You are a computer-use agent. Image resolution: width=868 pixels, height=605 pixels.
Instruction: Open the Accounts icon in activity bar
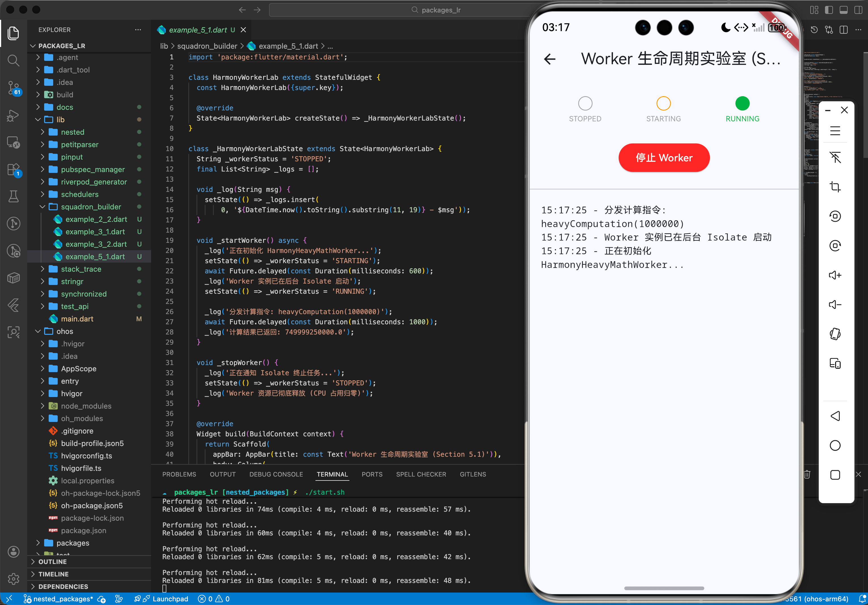(x=13, y=552)
